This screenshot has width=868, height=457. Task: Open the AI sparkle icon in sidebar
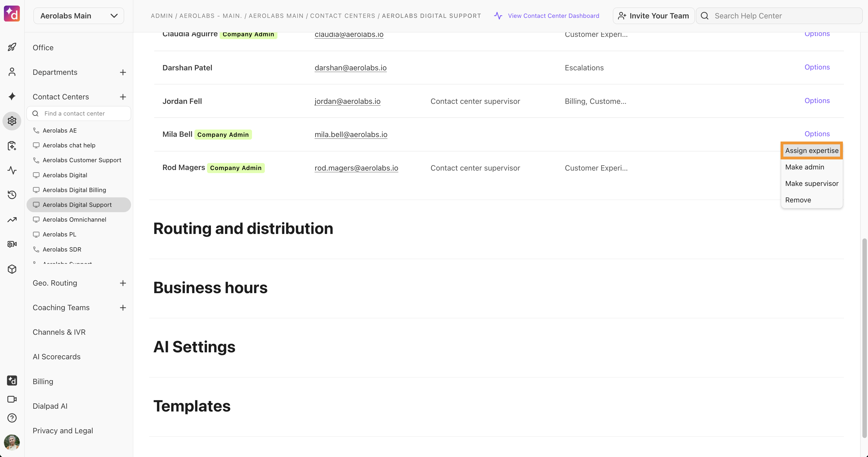[x=12, y=96]
